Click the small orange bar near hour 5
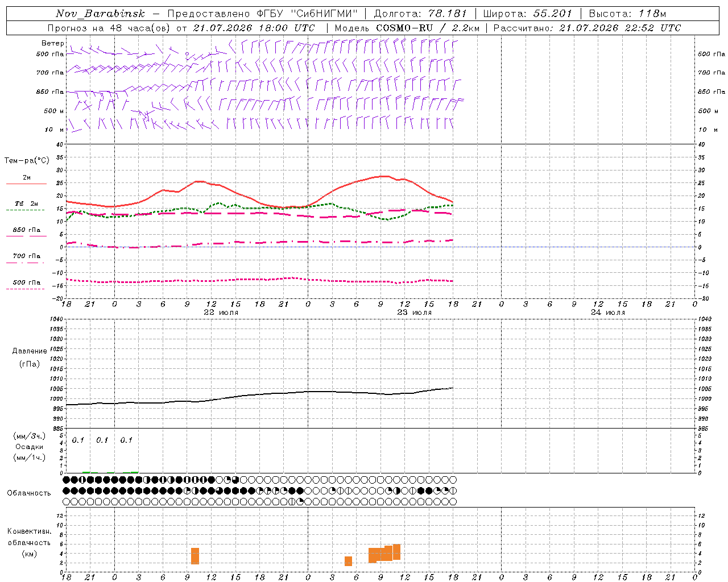728x582 pixels. (348, 561)
